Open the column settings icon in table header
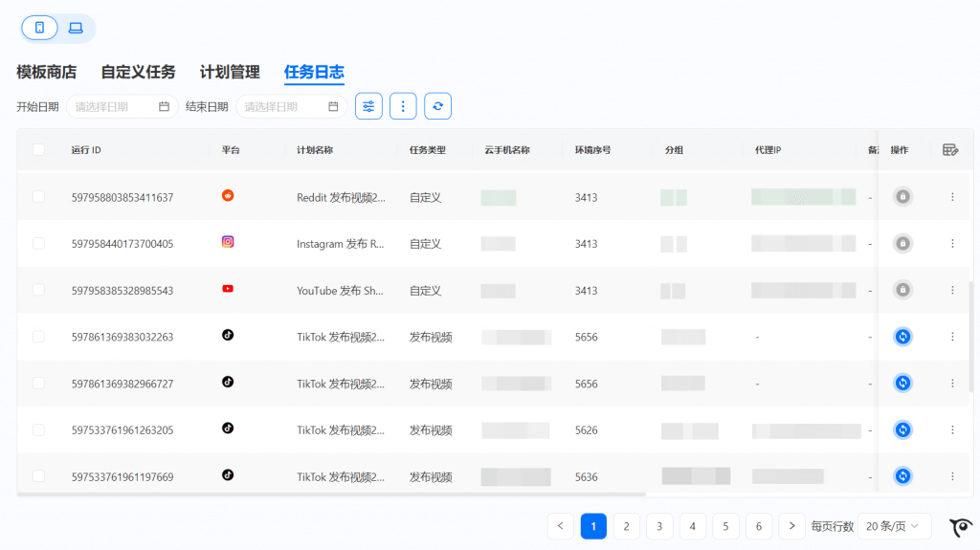980x550 pixels. point(949,150)
